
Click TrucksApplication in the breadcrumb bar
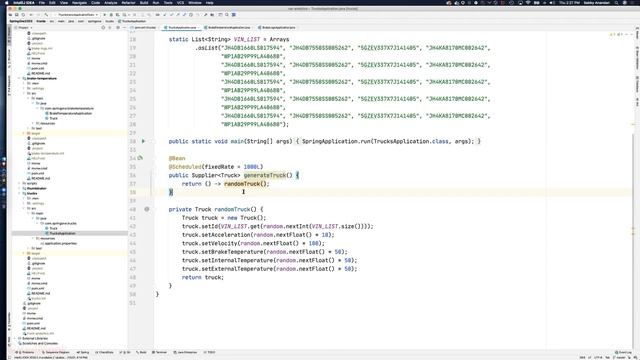(132, 21)
